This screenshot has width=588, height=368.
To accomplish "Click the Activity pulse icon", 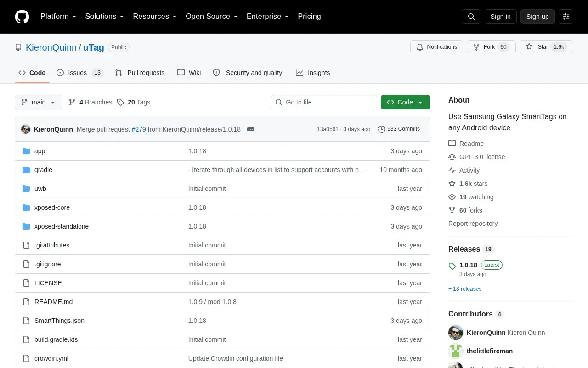I will pos(452,170).
